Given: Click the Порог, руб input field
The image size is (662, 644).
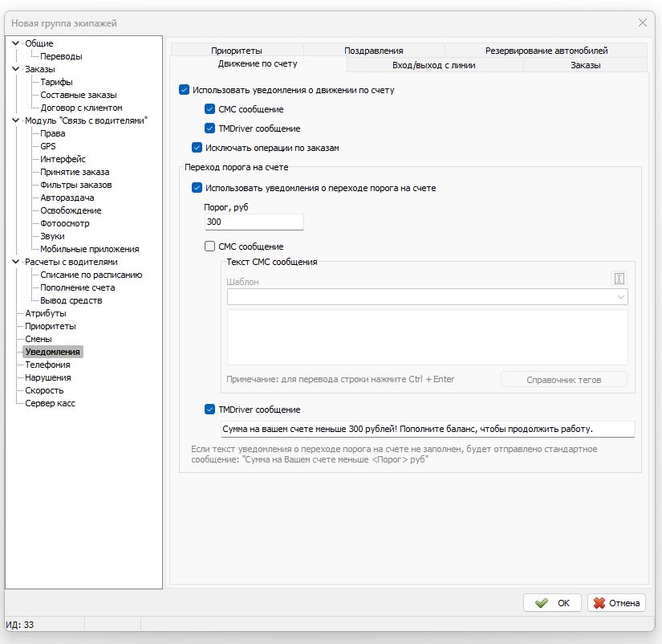Looking at the screenshot, I should pos(254,222).
